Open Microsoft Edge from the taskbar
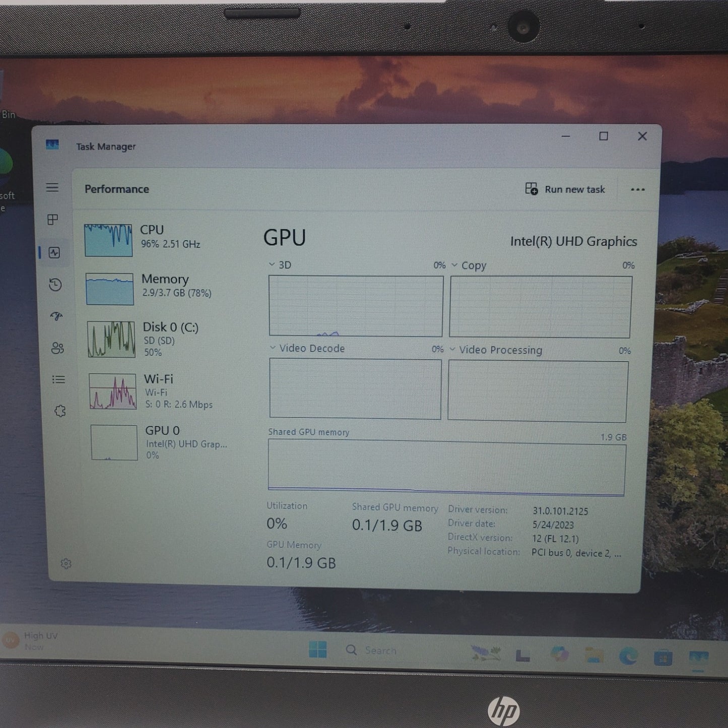The width and height of the screenshot is (728, 728). click(628, 656)
